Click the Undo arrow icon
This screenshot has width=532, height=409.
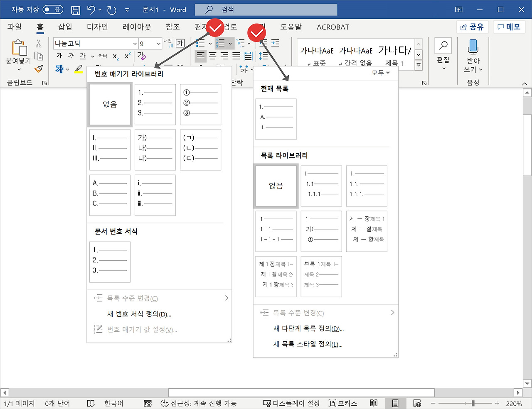[91, 10]
